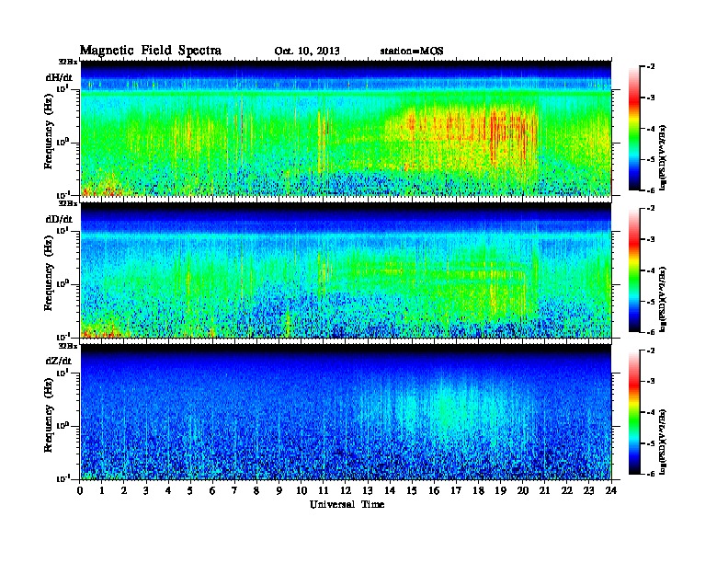Click the '12' tick label on the time axis

click(346, 491)
